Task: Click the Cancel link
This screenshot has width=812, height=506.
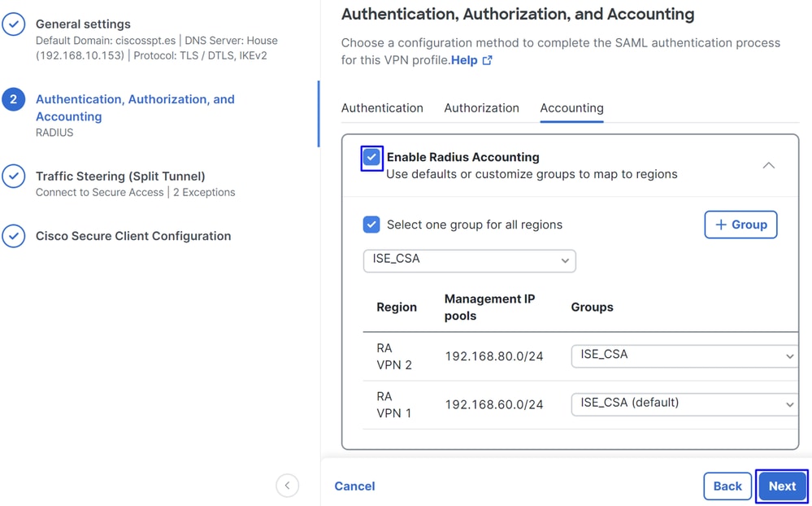Action: pos(354,486)
